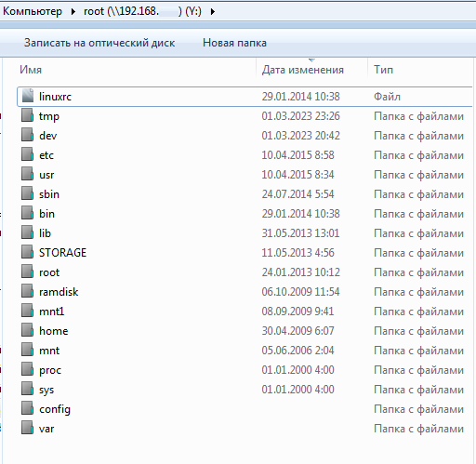The height and width of the screenshot is (464, 476).
Task: Click the dev folder icon
Action: click(28, 135)
